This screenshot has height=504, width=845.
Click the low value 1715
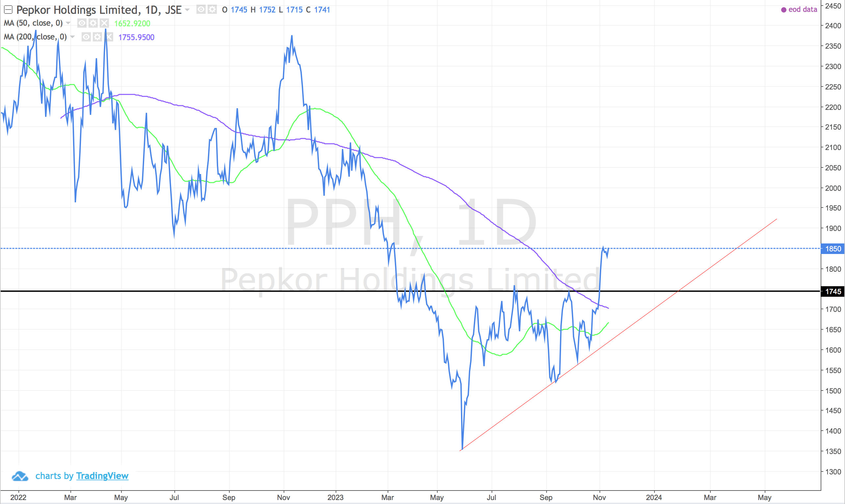294,10
